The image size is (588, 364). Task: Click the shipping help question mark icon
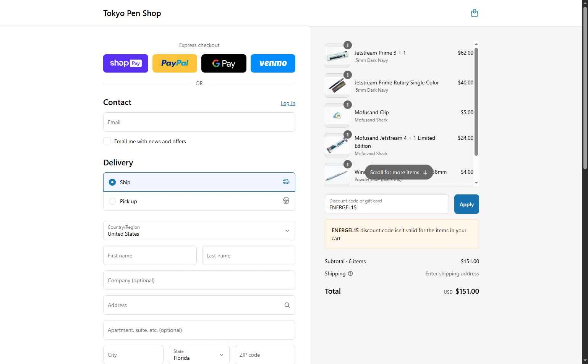(x=350, y=273)
